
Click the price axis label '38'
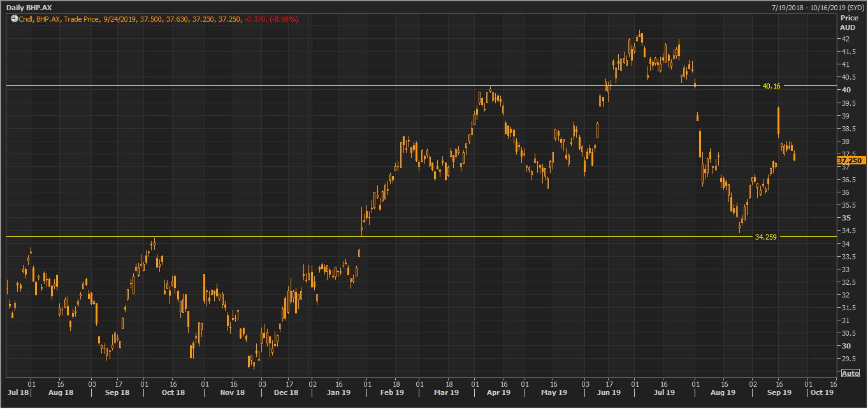(x=845, y=141)
